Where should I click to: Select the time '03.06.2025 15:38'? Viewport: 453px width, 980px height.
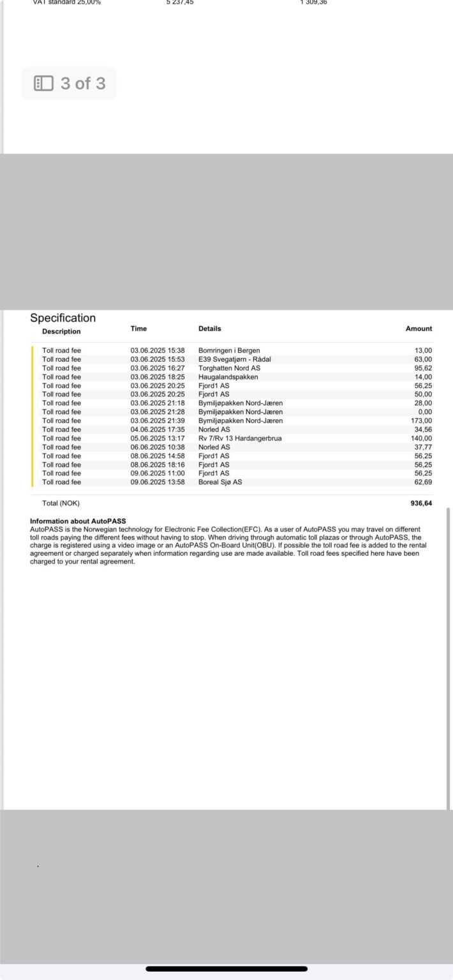[158, 350]
